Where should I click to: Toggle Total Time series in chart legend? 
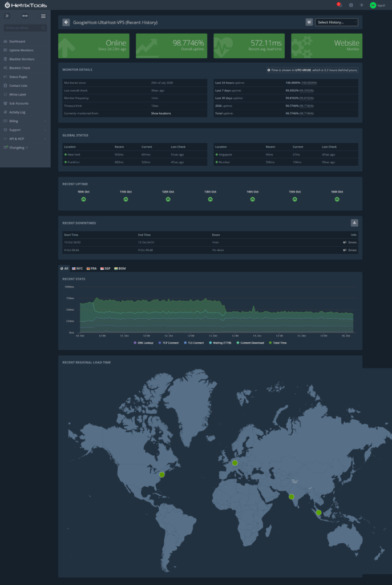point(278,343)
